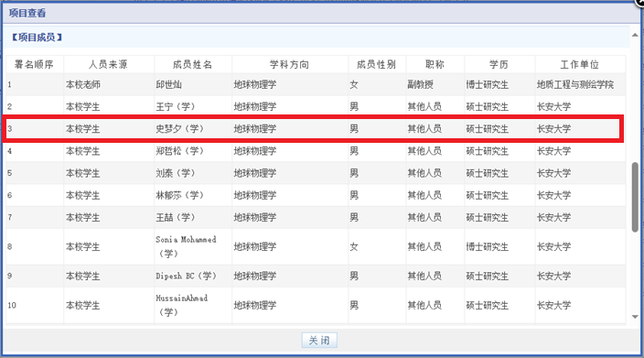644x358 pixels.
Task: Click the 学历 column header
Action: point(499,64)
